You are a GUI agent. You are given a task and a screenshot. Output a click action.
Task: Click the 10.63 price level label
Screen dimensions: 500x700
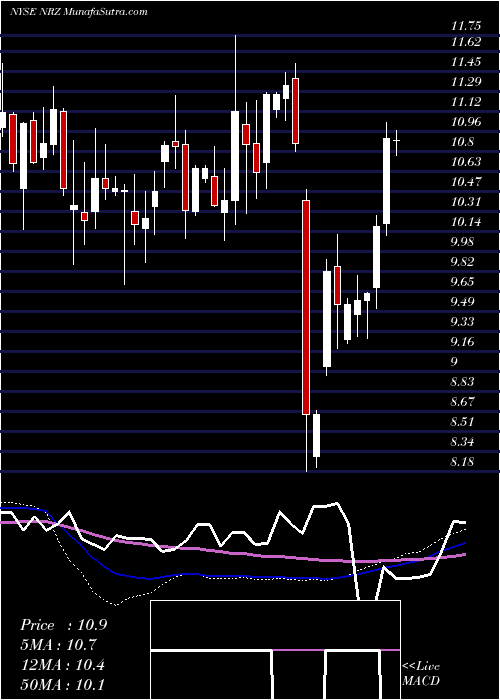pos(466,162)
